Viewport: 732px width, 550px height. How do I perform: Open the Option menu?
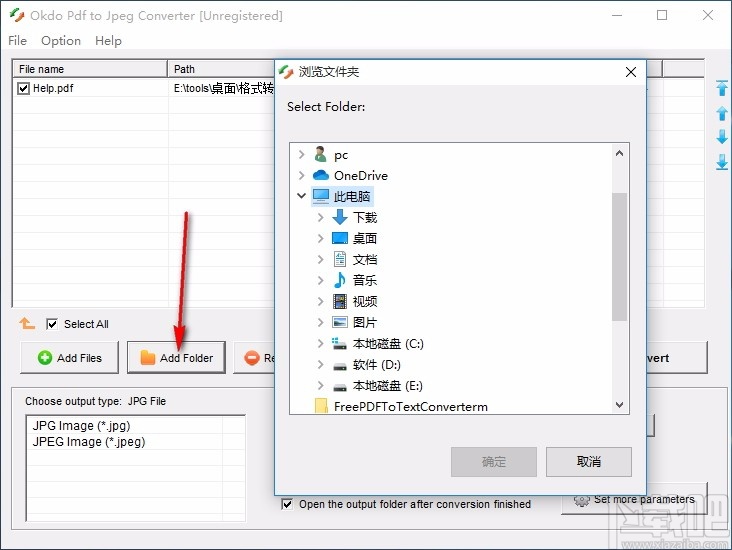(61, 41)
